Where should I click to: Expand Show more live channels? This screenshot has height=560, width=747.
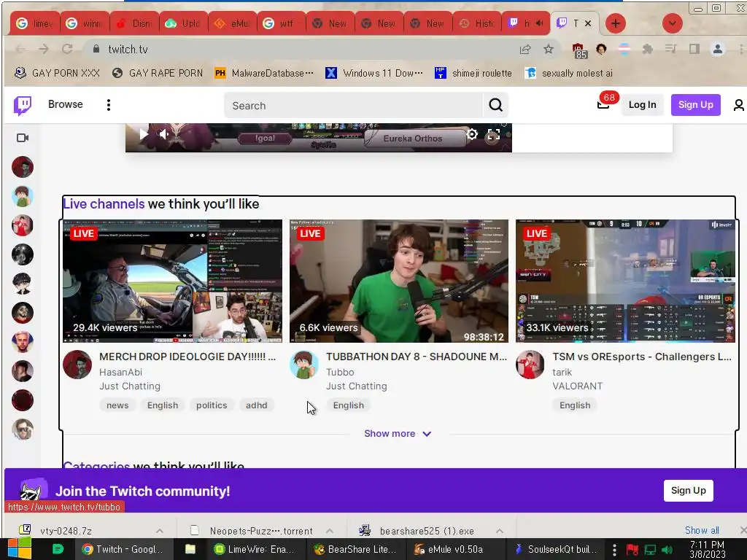click(x=398, y=433)
